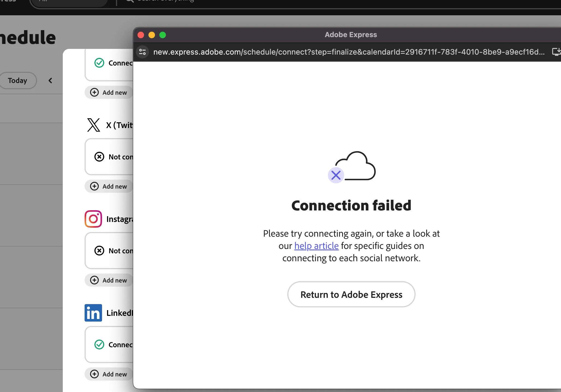Click the Not connected X icon under Instagram

99,251
